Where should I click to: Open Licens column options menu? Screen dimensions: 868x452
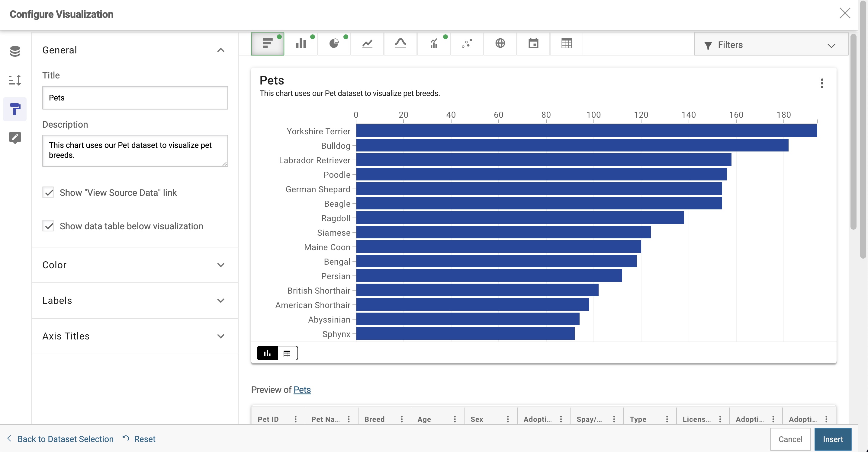(x=720, y=419)
